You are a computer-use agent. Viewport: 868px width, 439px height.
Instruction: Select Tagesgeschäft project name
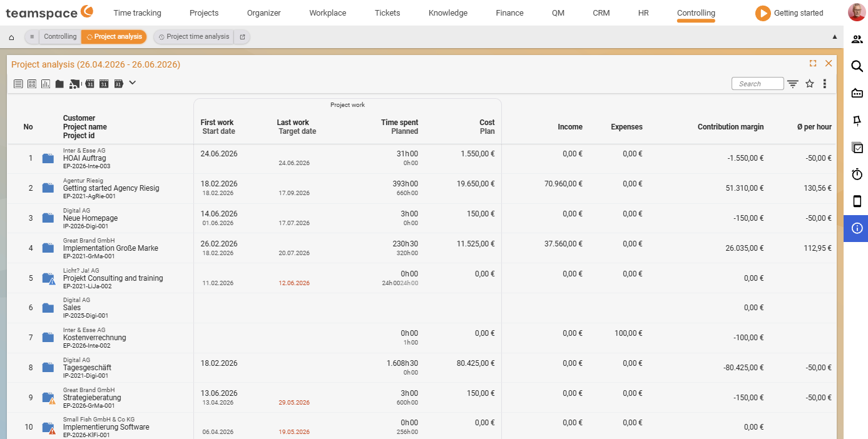point(87,368)
